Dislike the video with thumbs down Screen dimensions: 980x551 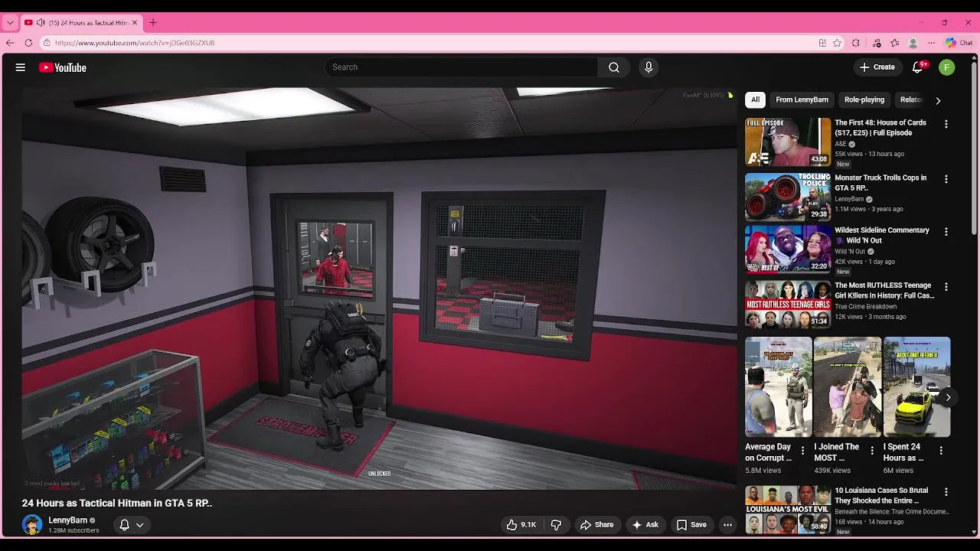pos(557,525)
